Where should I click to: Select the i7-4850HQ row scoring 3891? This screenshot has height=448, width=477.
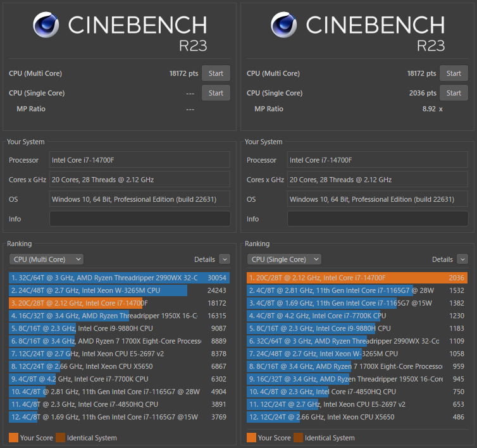click(x=119, y=404)
